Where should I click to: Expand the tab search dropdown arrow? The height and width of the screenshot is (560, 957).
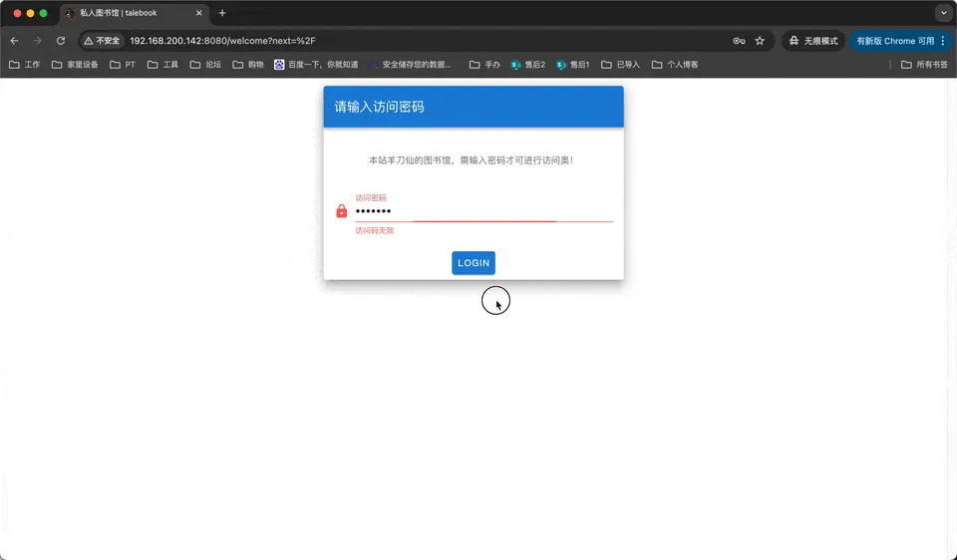(x=942, y=13)
